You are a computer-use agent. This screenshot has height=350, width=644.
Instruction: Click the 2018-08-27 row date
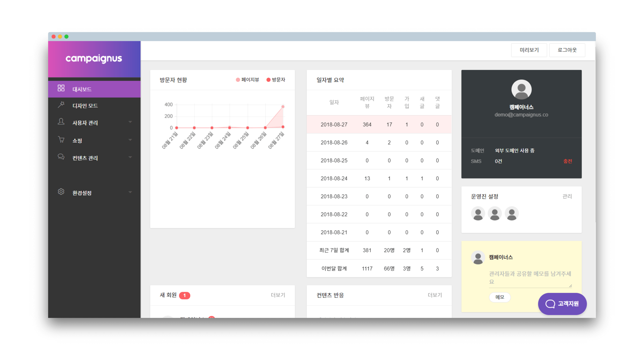coord(334,125)
